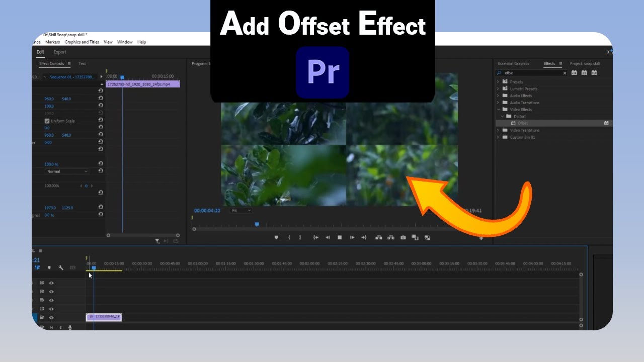
Task: Toggle eye on track containing the clip
Action: click(51, 317)
